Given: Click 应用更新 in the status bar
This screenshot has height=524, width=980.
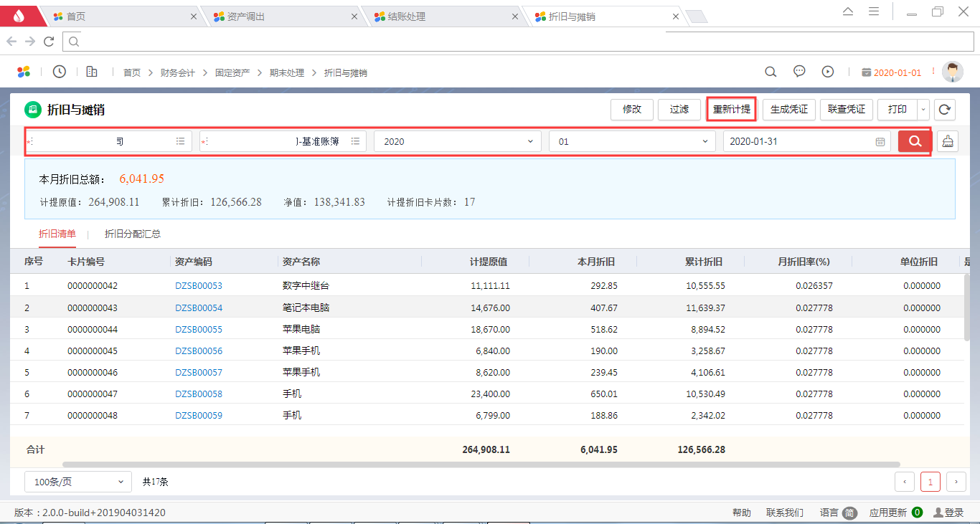Looking at the screenshot, I should coord(887,513).
